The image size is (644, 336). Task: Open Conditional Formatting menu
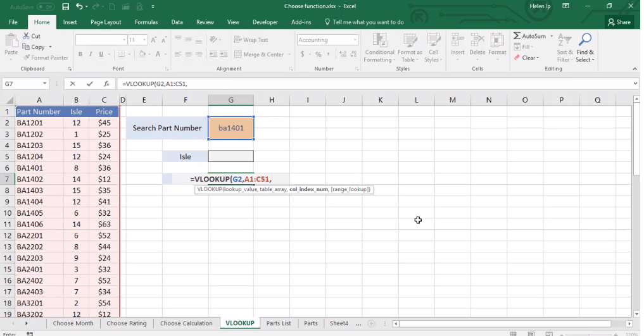379,48
